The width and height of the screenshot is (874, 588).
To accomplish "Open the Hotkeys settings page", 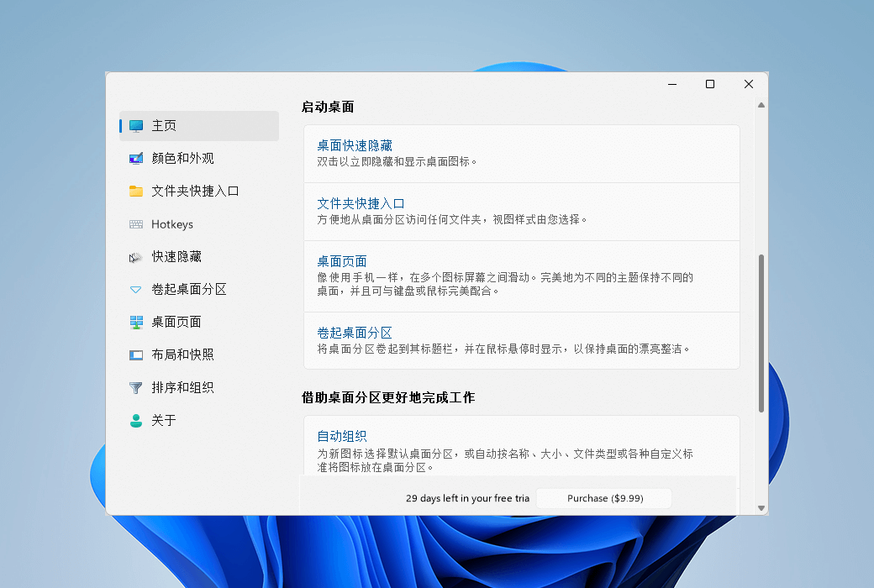I will [x=199, y=224].
